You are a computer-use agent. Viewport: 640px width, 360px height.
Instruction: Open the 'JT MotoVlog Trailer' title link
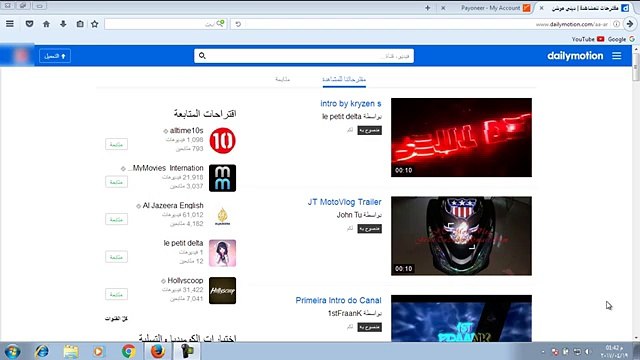pos(344,202)
